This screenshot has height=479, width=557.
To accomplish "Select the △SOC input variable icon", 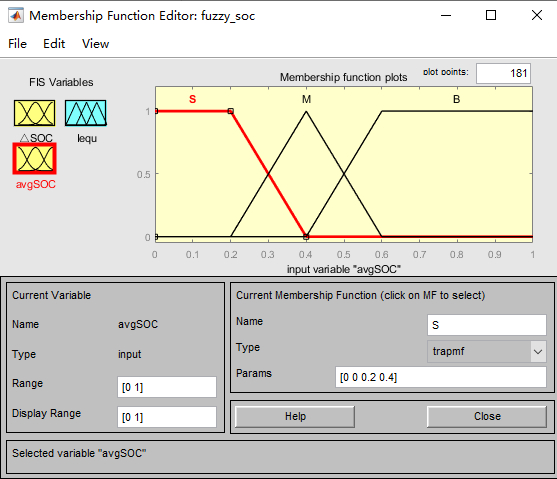I will (34, 113).
